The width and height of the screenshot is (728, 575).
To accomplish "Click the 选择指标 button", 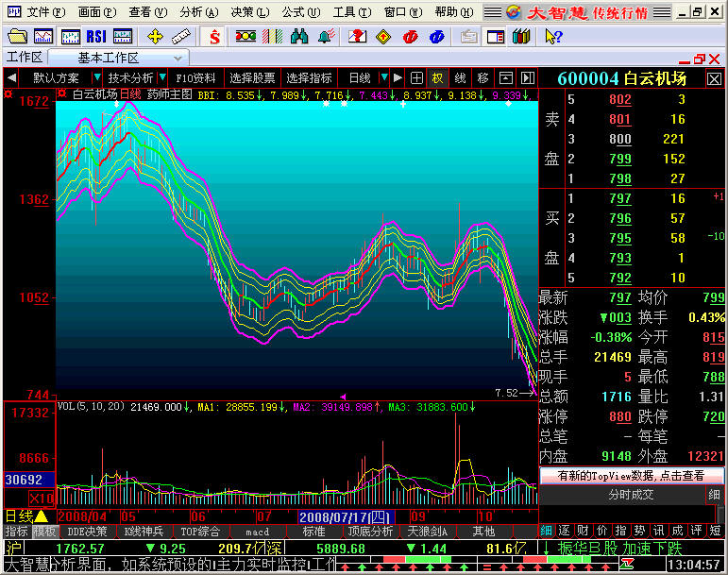I will point(309,78).
